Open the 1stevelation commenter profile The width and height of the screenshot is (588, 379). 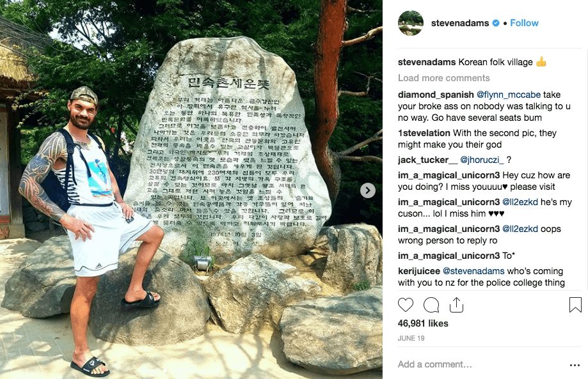tap(424, 133)
